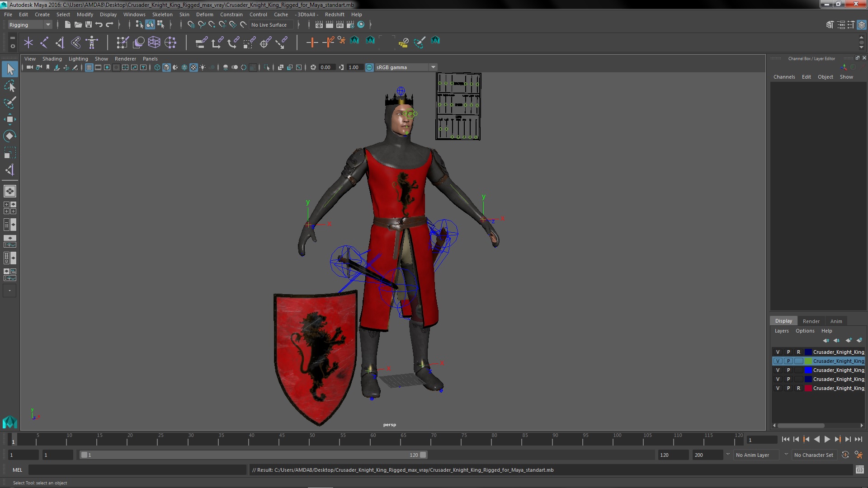Image resolution: width=868 pixels, height=488 pixels.
Task: Click the Save Scene disk icon
Action: (89, 25)
